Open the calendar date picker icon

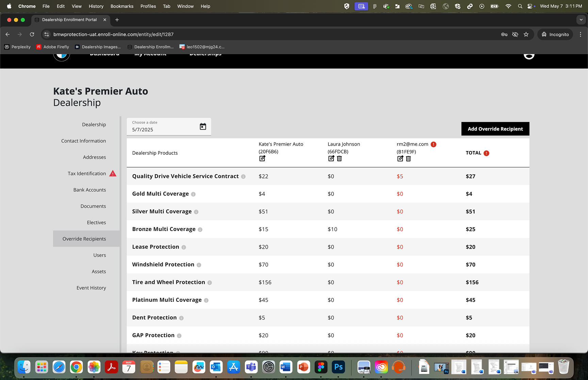(x=203, y=127)
